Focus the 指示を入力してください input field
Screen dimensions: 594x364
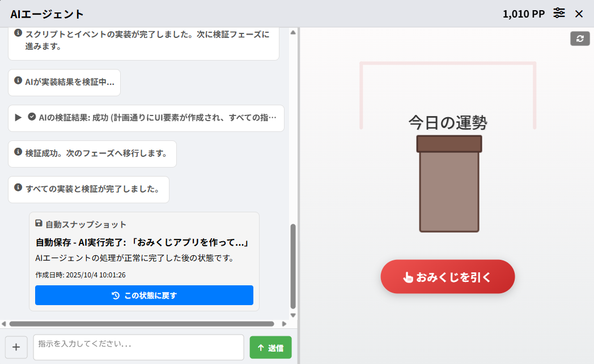tap(138, 347)
